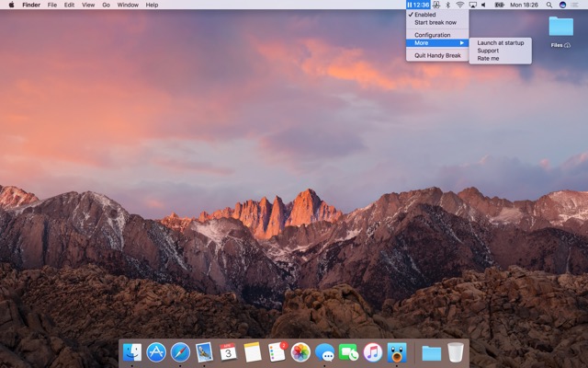The image size is (588, 368).
Task: Open the Go menu
Action: tap(107, 5)
